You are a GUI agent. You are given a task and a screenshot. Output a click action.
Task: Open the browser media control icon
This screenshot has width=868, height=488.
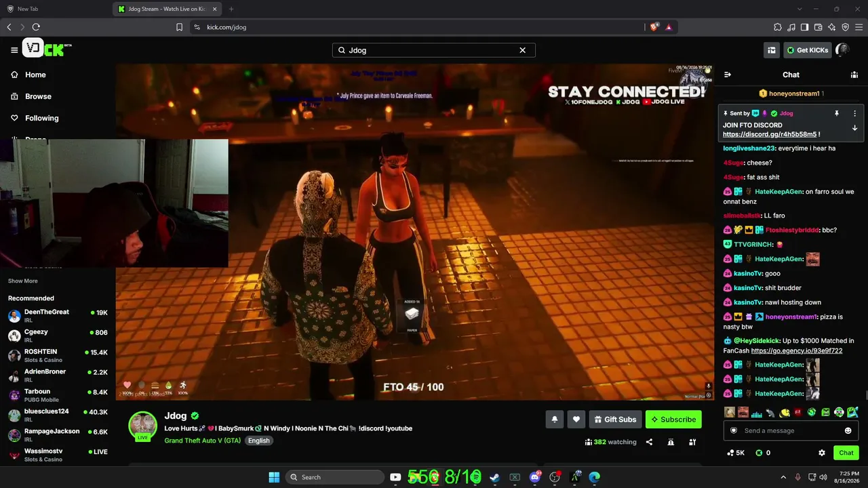pyautogui.click(x=791, y=27)
